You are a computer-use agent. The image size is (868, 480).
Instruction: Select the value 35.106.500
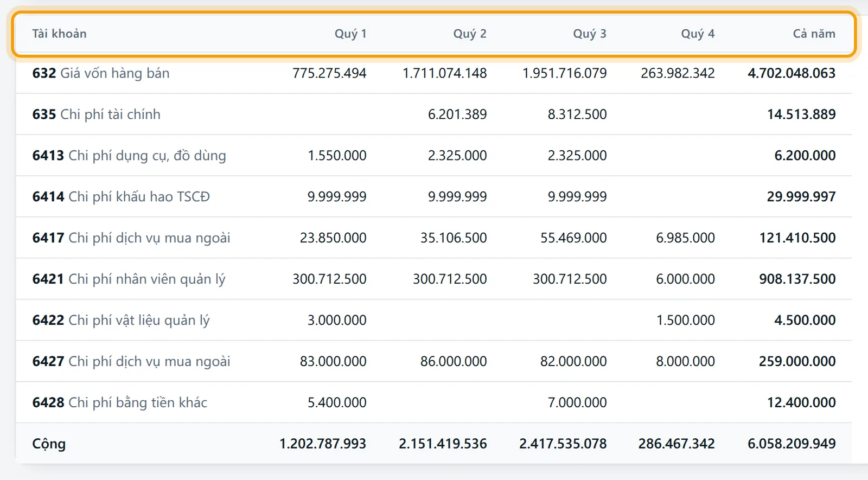pos(454,238)
